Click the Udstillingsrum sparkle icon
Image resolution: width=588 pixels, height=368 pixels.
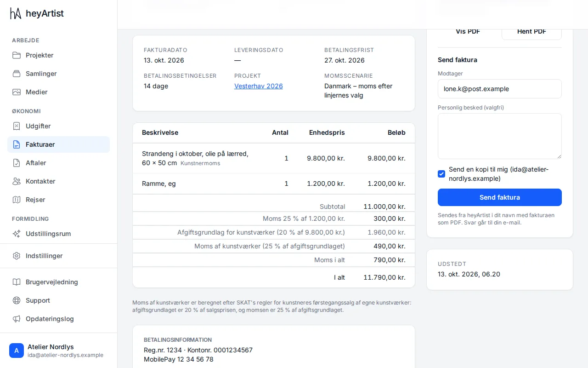(17, 234)
